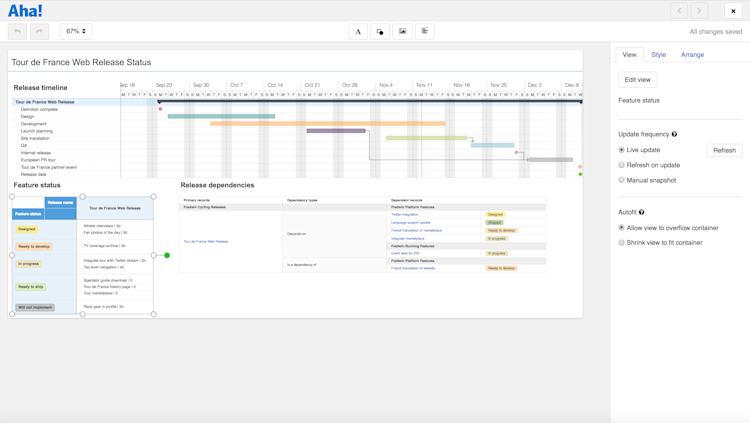Click the teal Design bar in the timeline
Viewport: 750px width, 423px height.
point(221,116)
